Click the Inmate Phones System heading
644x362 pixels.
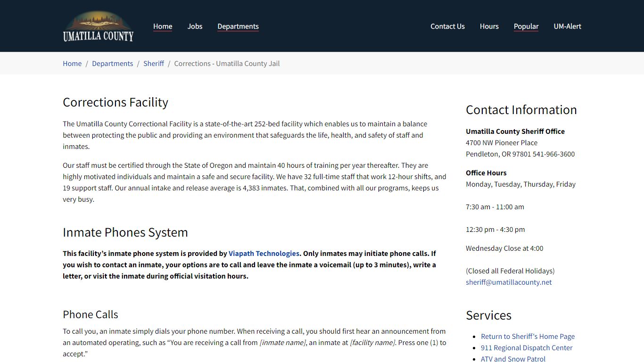[125, 232]
